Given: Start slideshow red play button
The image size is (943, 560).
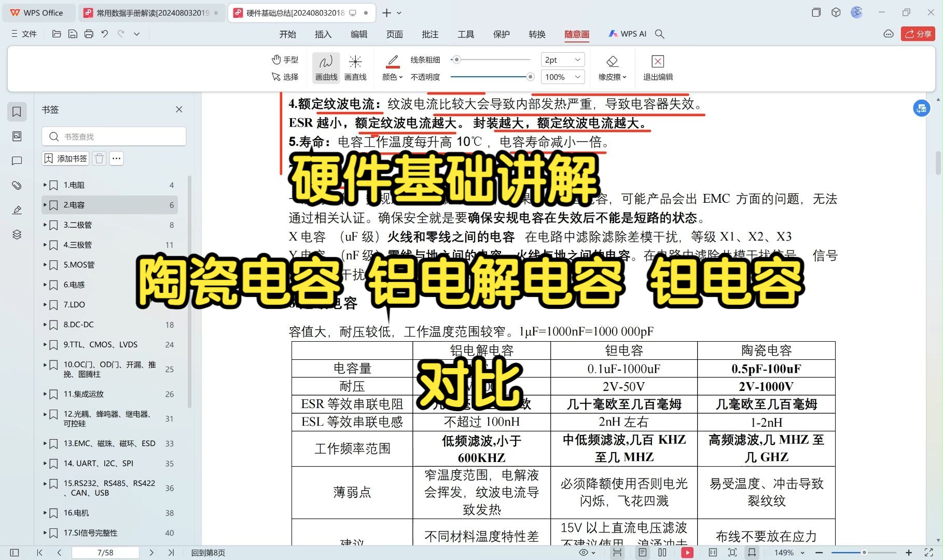Looking at the screenshot, I should [687, 553].
